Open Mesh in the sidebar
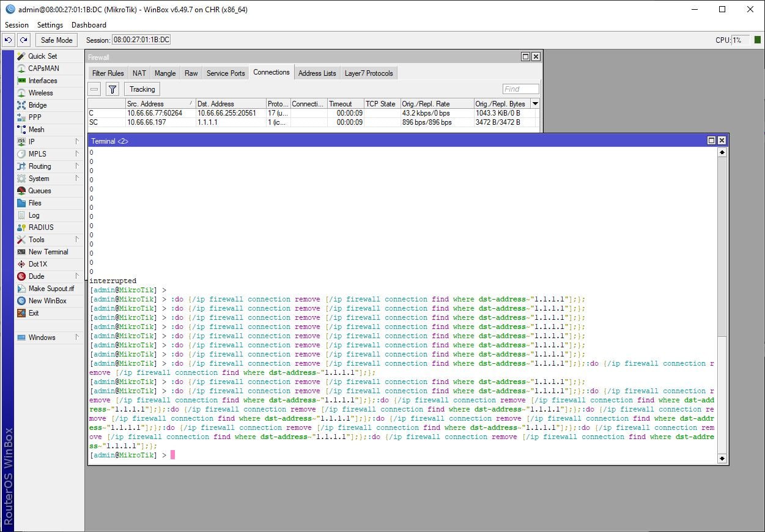 coord(36,130)
